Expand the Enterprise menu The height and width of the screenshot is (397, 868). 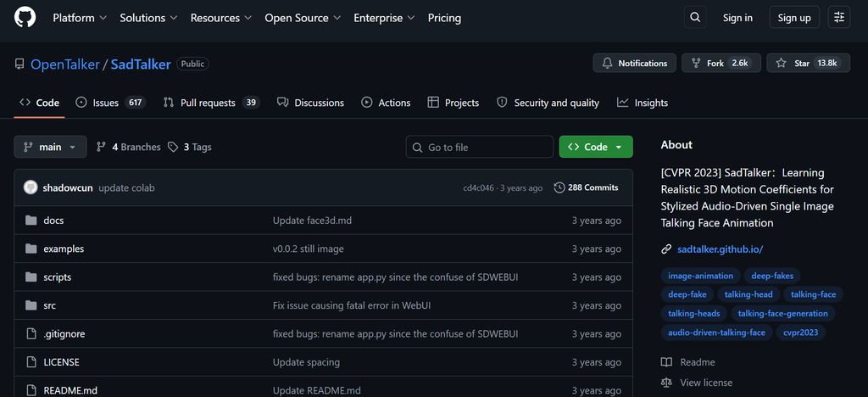(x=384, y=18)
